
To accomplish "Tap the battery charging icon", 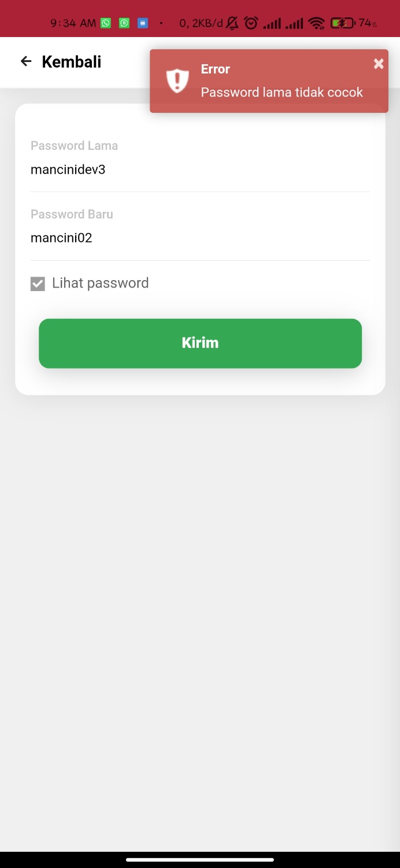I will point(342,23).
